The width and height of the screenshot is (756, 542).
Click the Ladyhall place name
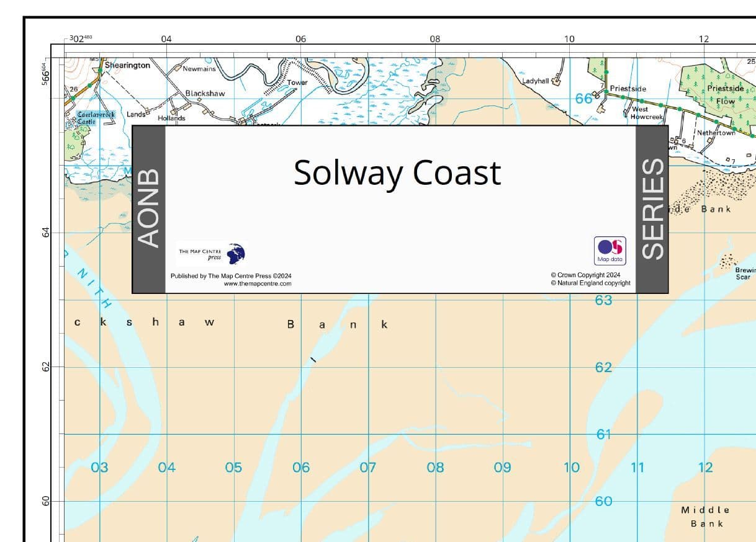[535, 80]
